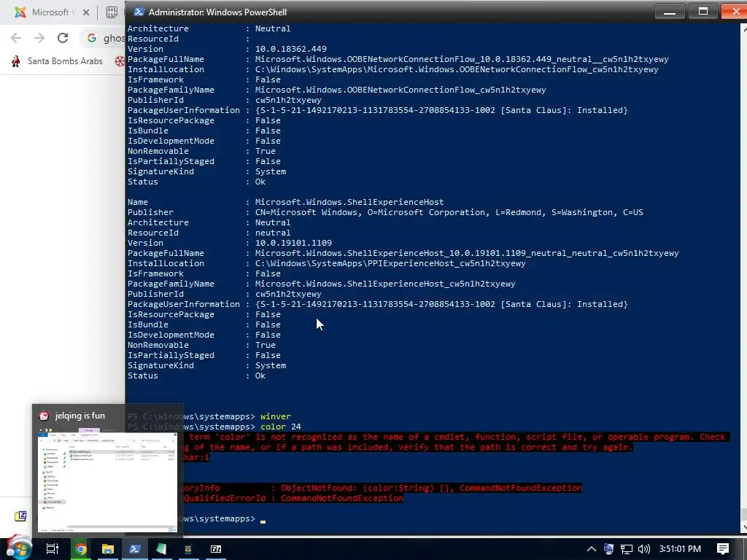
Task: Click the ResourceId value 'neutral'
Action: 273,233
